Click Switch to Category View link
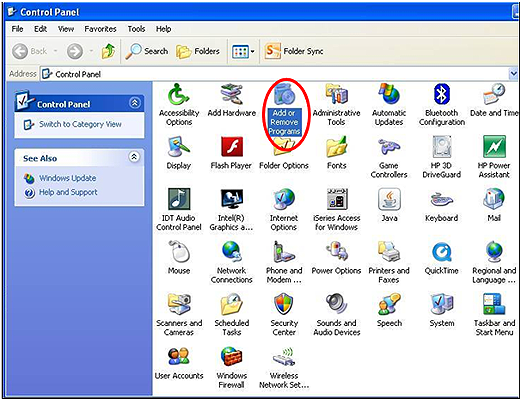Viewport: 520px width, 399px height. click(x=80, y=124)
